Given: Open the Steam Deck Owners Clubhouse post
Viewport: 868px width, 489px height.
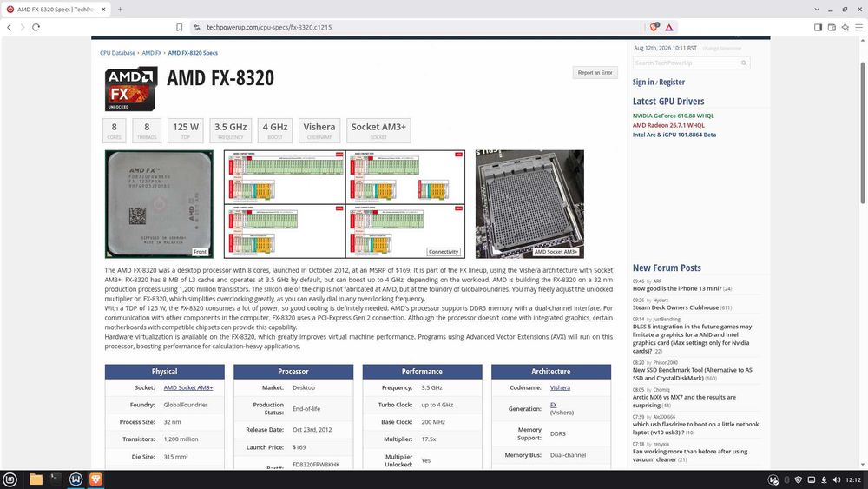Looking at the screenshot, I should 675,307.
